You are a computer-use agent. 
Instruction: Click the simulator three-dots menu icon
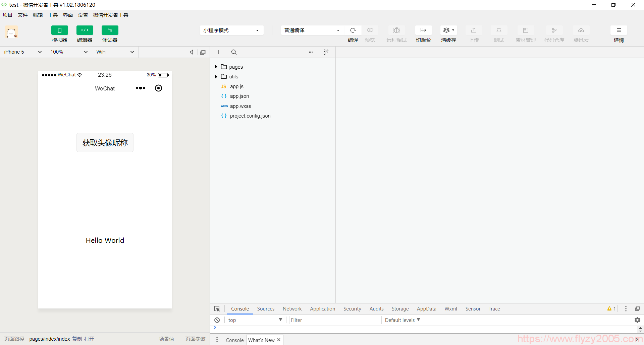click(141, 88)
